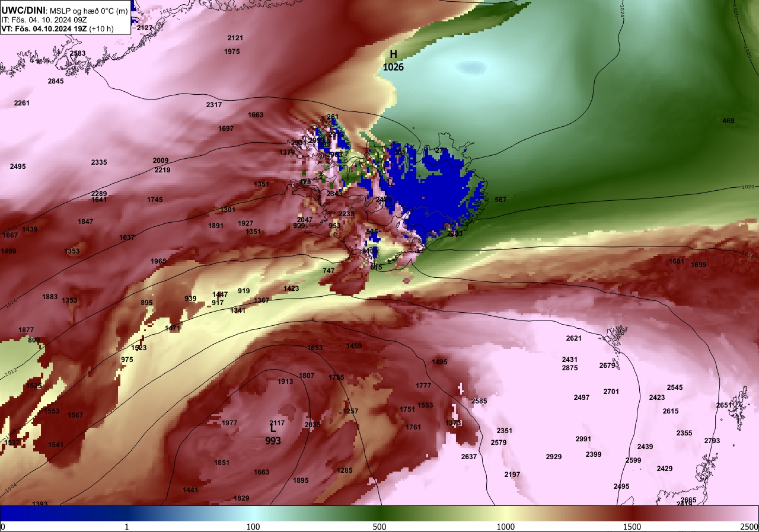Click the map value 1471
The image size is (759, 532).
(x=173, y=328)
